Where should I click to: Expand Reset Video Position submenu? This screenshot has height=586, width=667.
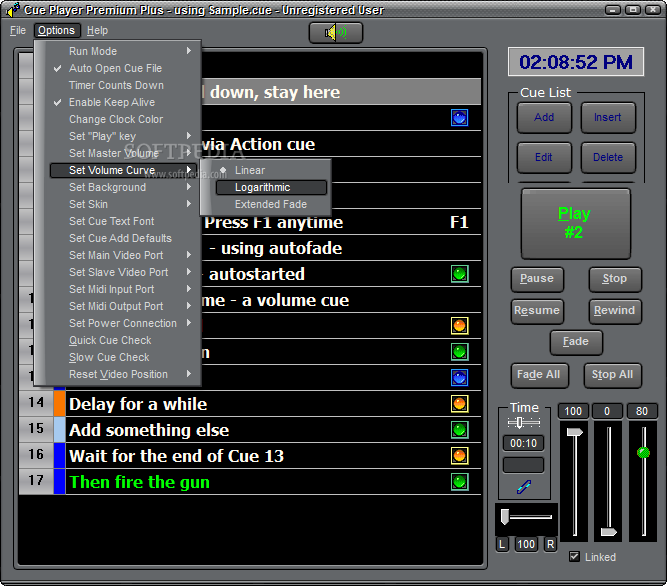[x=123, y=374]
